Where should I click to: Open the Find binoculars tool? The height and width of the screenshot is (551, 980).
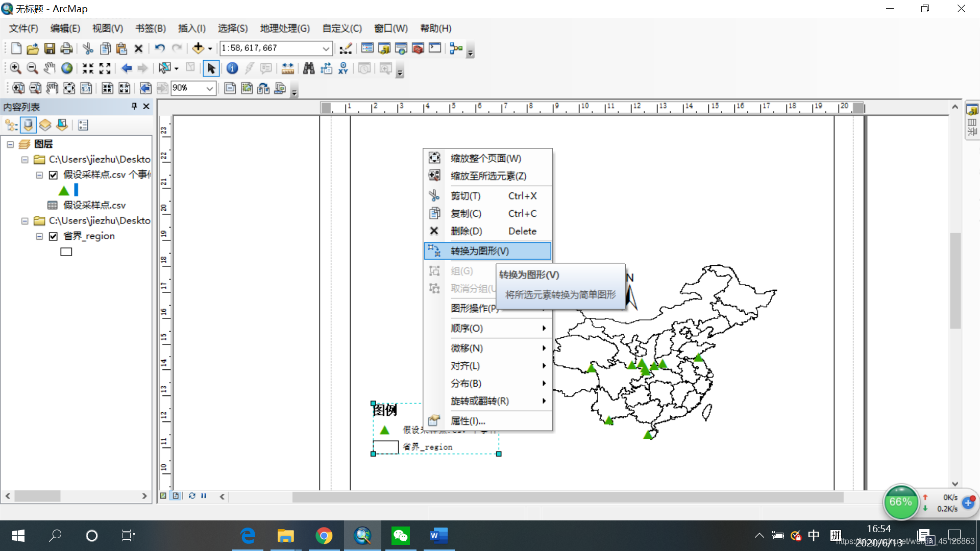pyautogui.click(x=309, y=68)
